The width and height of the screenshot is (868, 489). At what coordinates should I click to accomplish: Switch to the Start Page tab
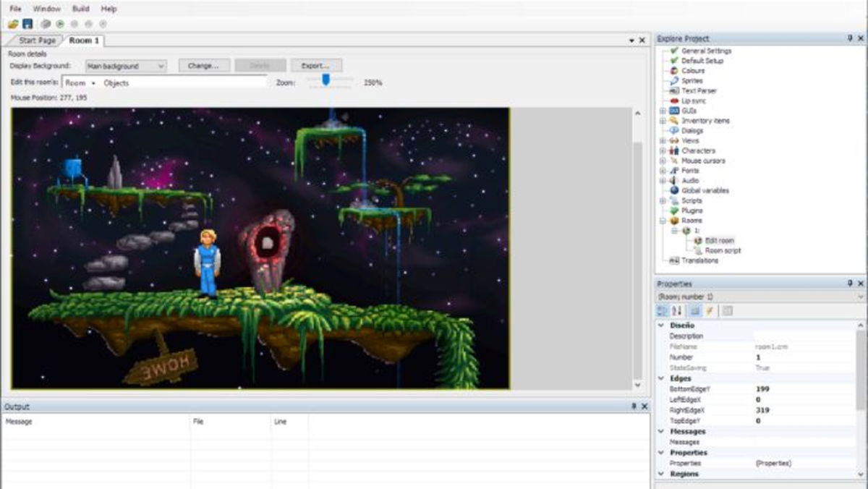click(x=38, y=41)
